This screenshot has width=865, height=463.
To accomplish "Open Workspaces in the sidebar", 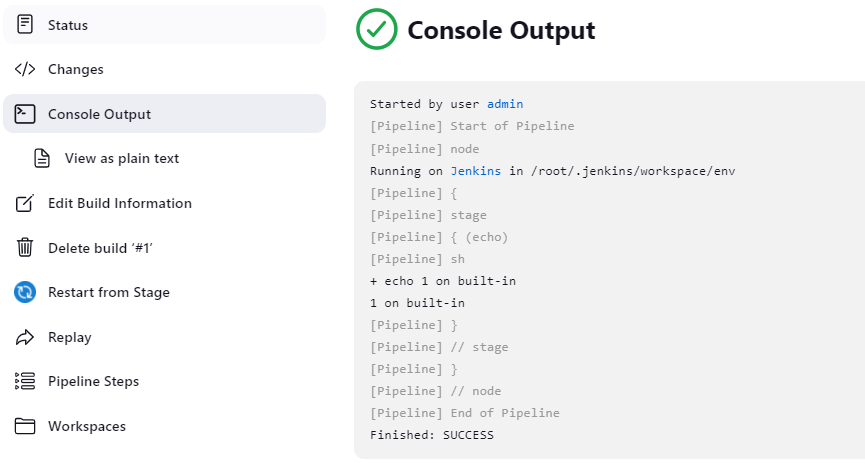I will tap(87, 426).
